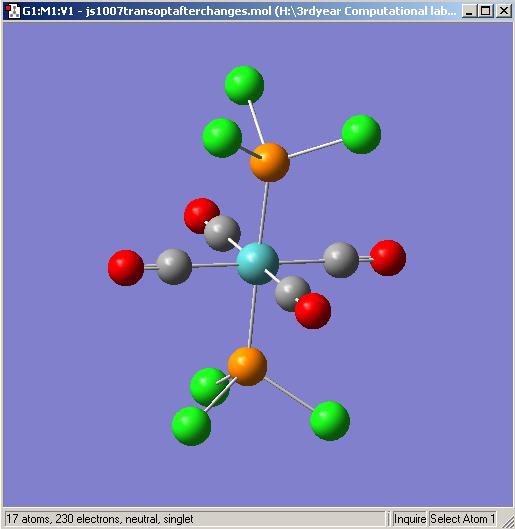515x529 pixels.
Task: Click the upper-right green chlorine atom
Action: point(361,134)
